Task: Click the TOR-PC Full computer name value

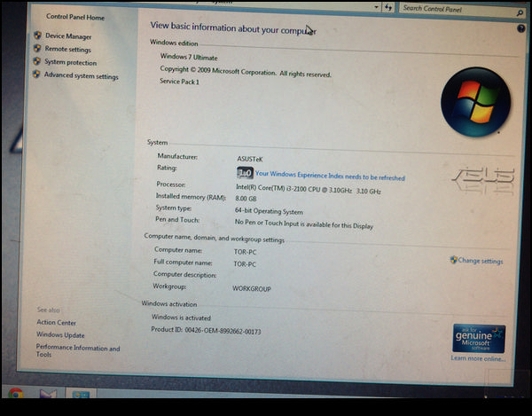Action: [245, 264]
